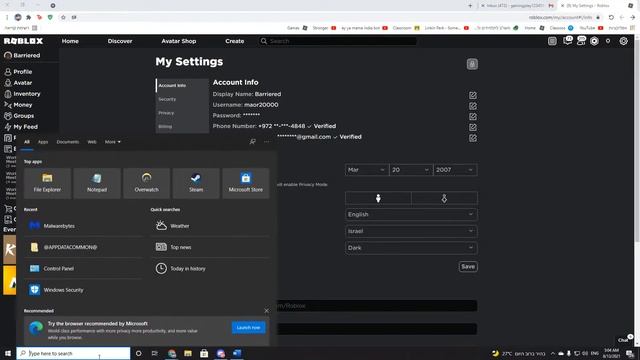The height and width of the screenshot is (360, 640).
Task: Open country dropdown Israel
Action: pos(411,231)
